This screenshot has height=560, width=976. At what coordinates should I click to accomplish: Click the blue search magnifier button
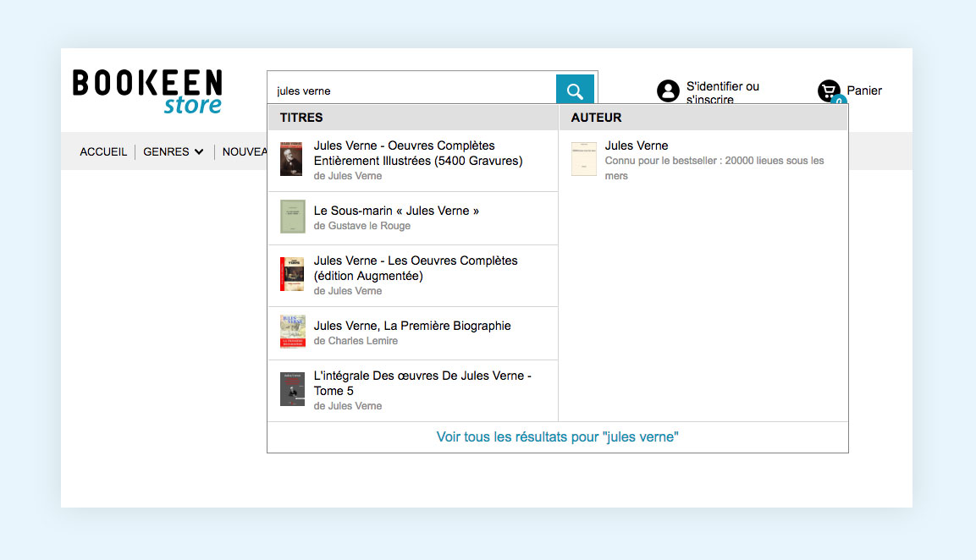click(575, 90)
